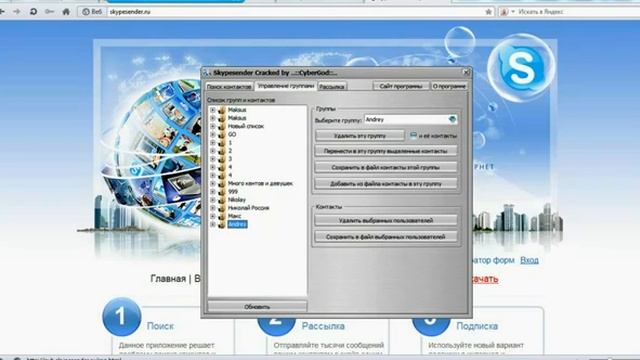Click 'Добавить из файла контакты в эту группу'
The width and height of the screenshot is (640, 360).
pyautogui.click(x=386, y=184)
